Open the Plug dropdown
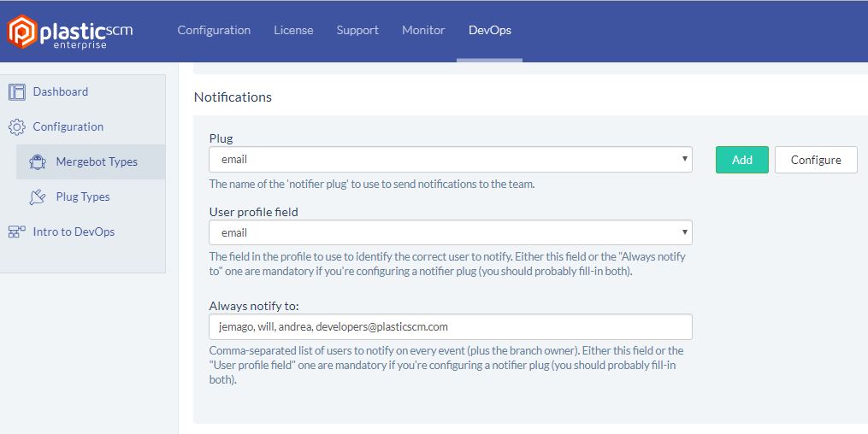The width and height of the screenshot is (868, 434). pos(451,159)
